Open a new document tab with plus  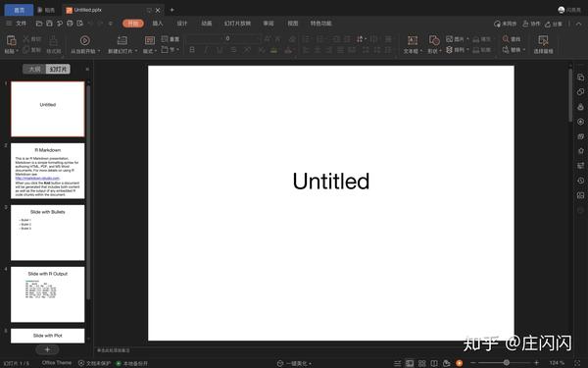pos(172,10)
